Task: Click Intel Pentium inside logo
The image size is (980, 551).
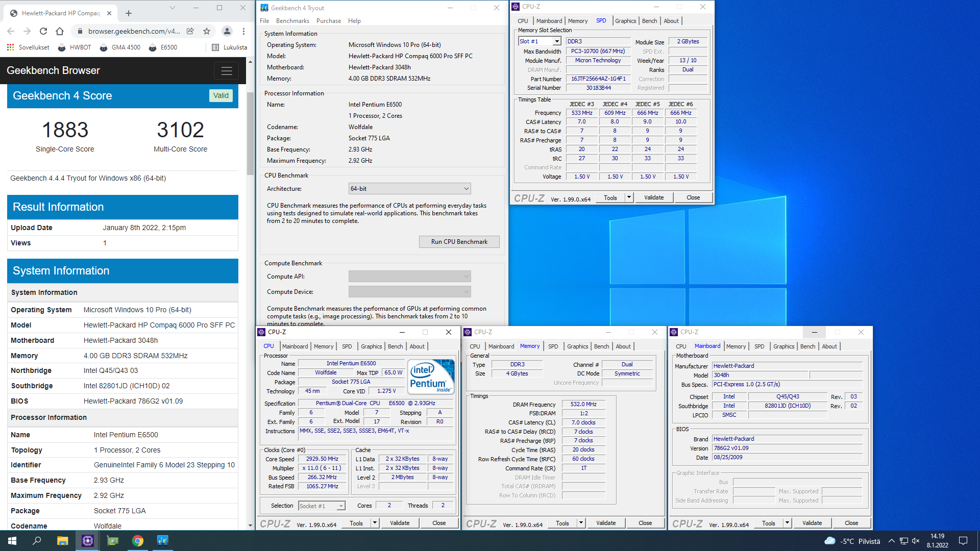Action: pos(431,377)
